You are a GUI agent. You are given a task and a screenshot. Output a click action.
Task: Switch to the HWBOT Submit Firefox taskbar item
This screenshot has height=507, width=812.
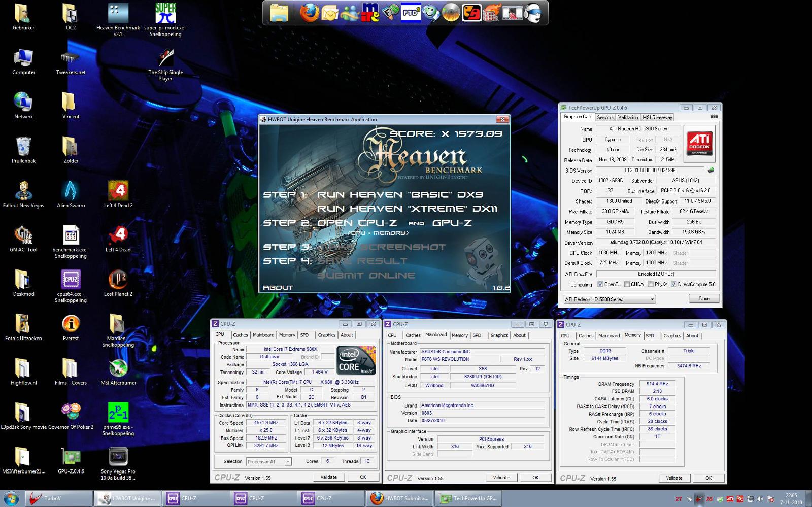click(399, 498)
